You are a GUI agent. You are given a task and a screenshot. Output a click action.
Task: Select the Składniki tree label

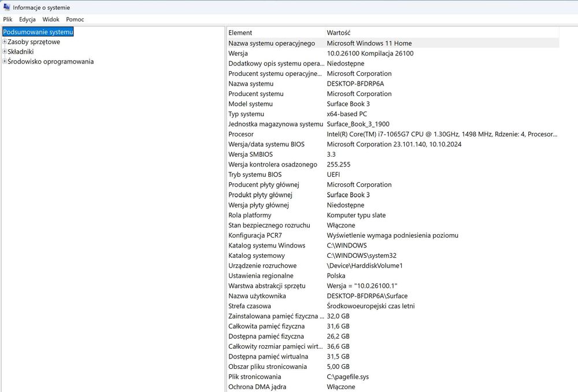(21, 51)
